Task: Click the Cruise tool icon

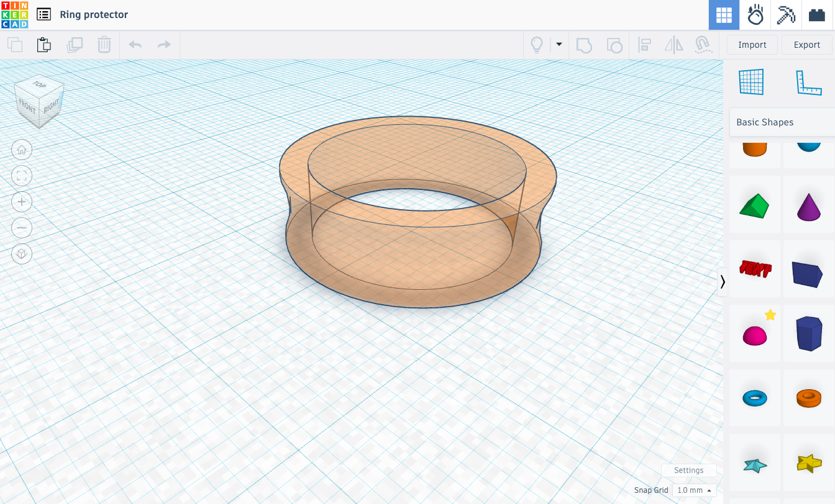Action: tap(703, 45)
